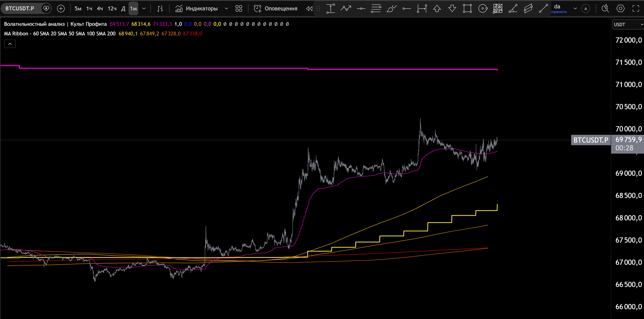Select the price range measurement tool
Viewport: 644px width, 319px height.
331,8
